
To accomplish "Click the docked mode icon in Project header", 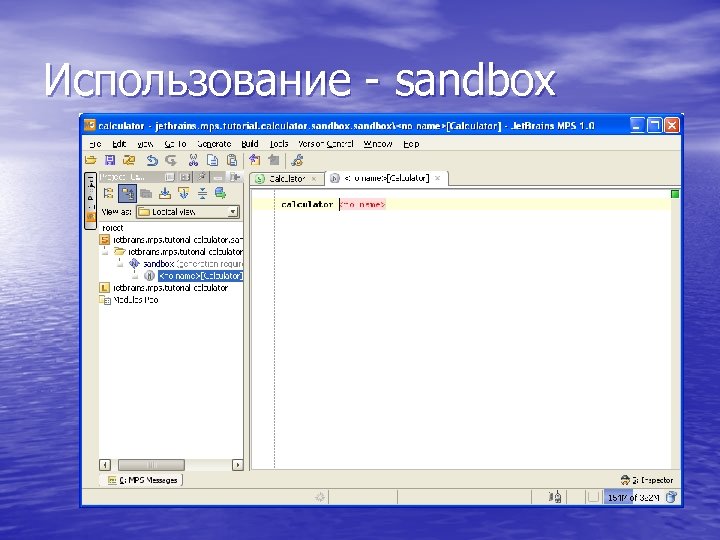I will tap(185, 177).
